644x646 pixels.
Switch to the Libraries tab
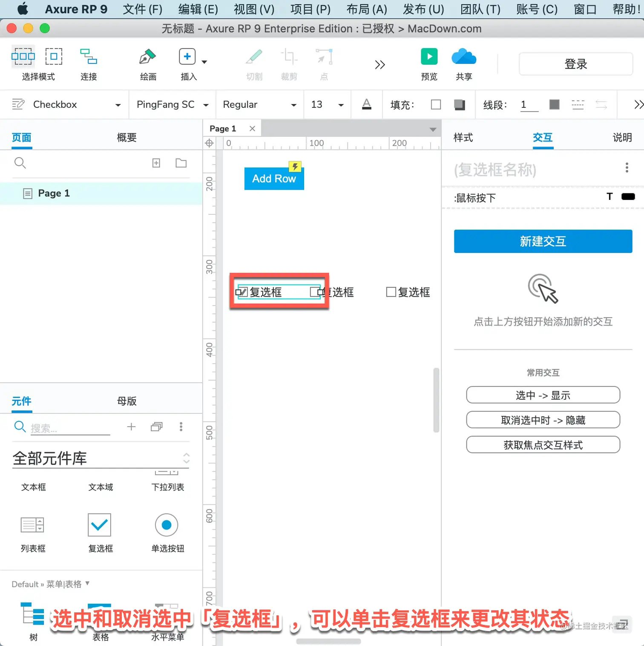click(22, 401)
